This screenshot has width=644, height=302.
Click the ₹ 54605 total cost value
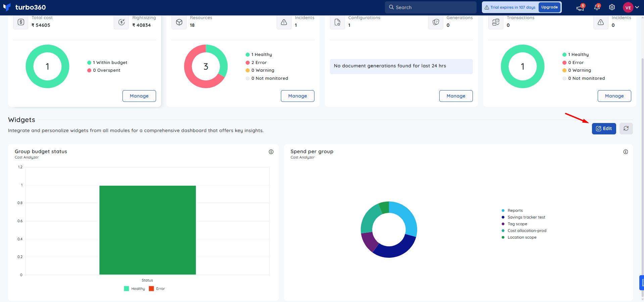tap(41, 25)
